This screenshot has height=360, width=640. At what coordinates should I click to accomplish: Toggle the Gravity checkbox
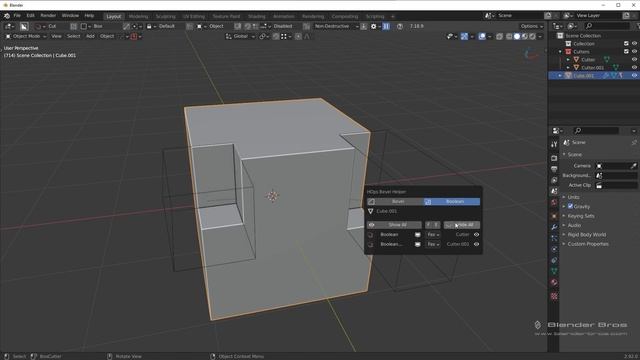[570, 206]
